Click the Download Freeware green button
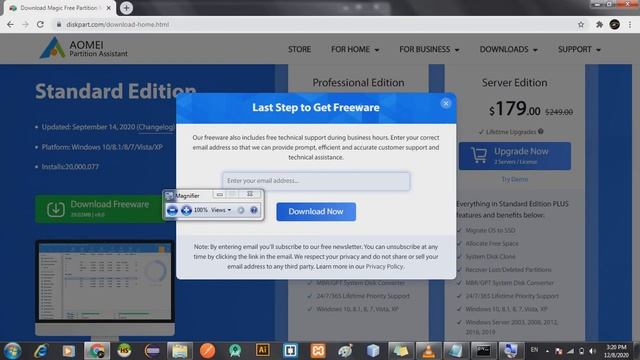 coord(100,209)
